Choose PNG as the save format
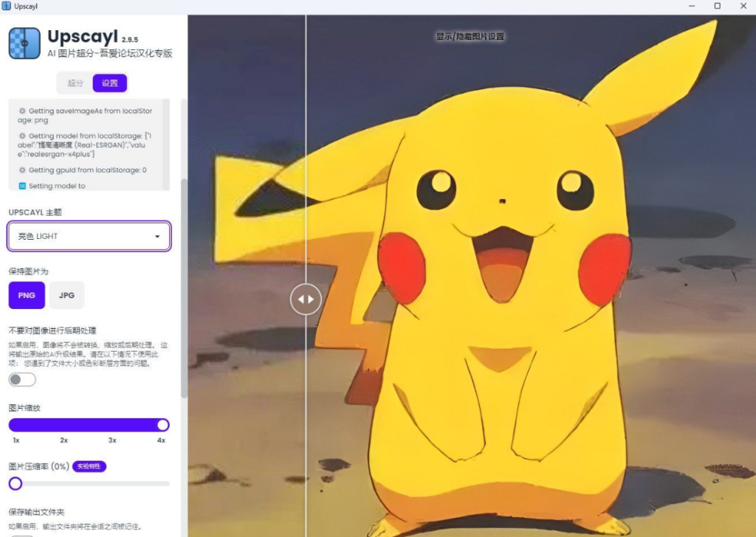The width and height of the screenshot is (756, 537). [x=27, y=295]
